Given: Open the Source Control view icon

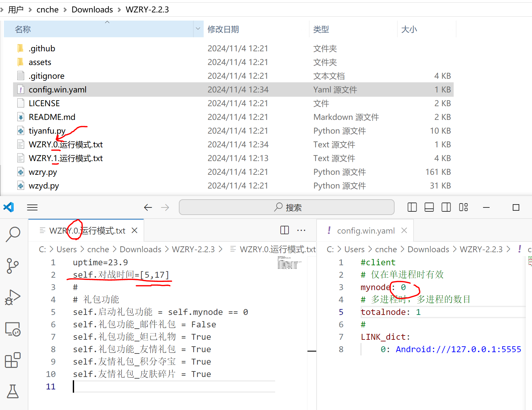Looking at the screenshot, I should click(12, 266).
